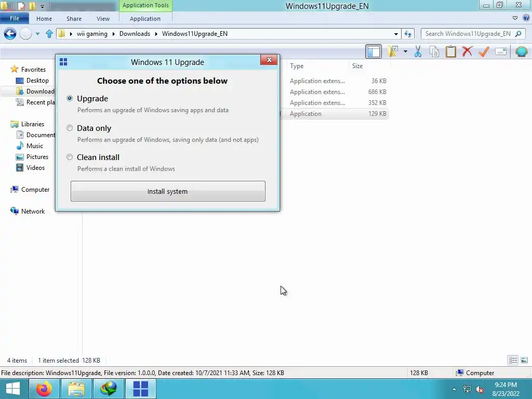This screenshot has height=399, width=532.
Task: Select the Data only radio option
Action: pyautogui.click(x=70, y=128)
